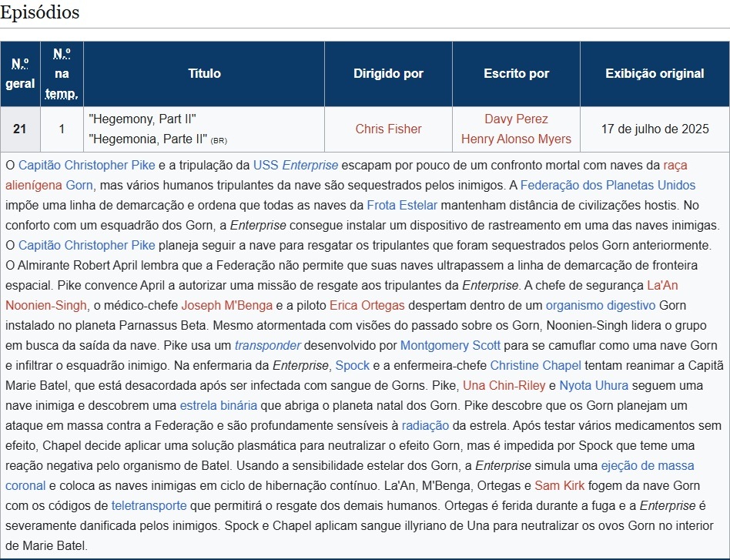Open the Sam Kirk red link

pos(560,485)
